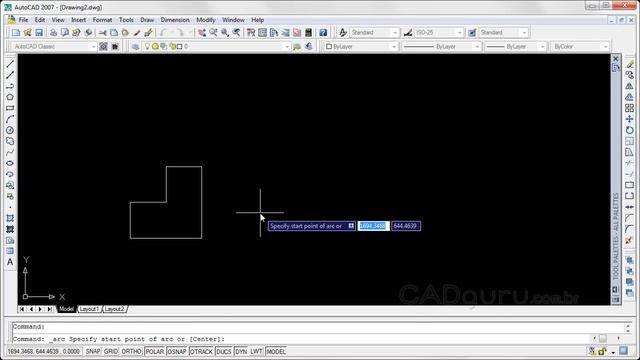Select the Ellipse draw tool

point(10,163)
